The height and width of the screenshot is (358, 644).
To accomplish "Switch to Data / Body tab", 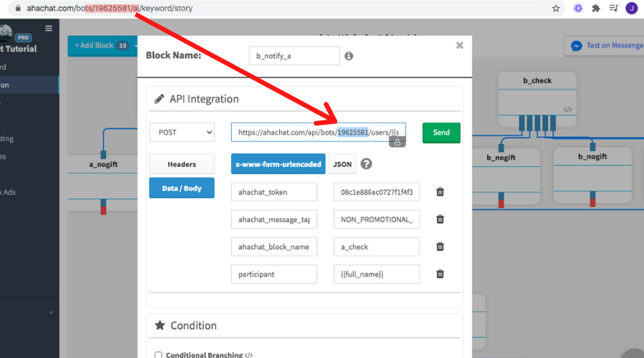I will 182,188.
